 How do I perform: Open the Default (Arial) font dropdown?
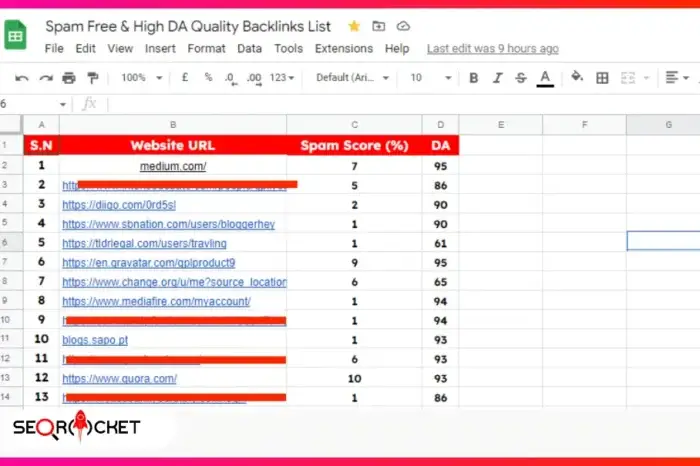click(x=353, y=78)
